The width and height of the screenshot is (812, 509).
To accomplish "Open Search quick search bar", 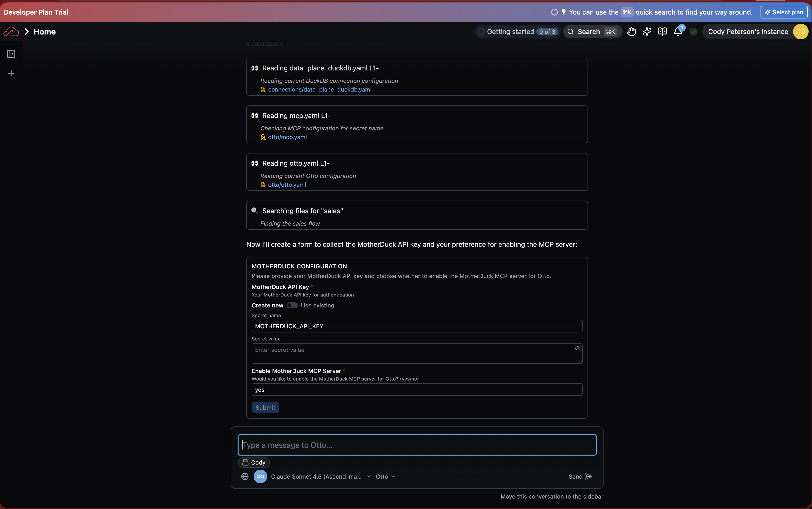I will click(x=592, y=32).
